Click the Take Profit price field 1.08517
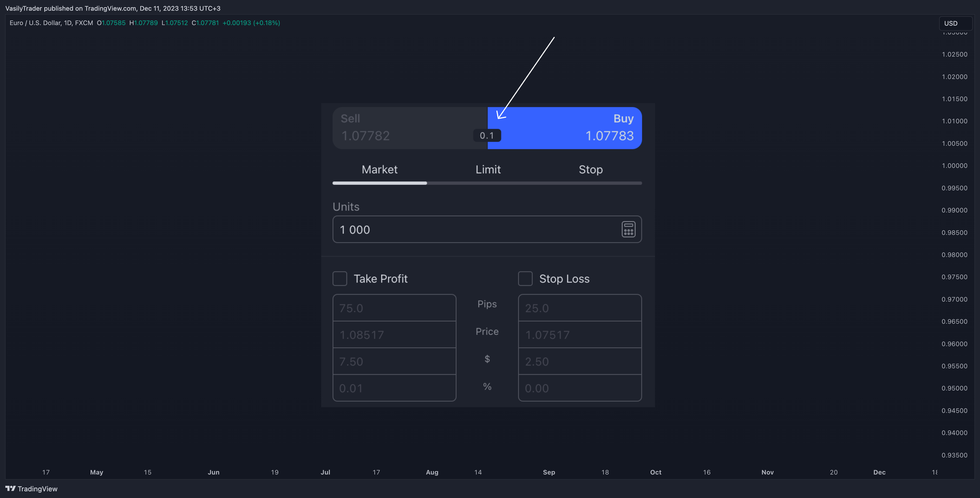 click(x=394, y=334)
